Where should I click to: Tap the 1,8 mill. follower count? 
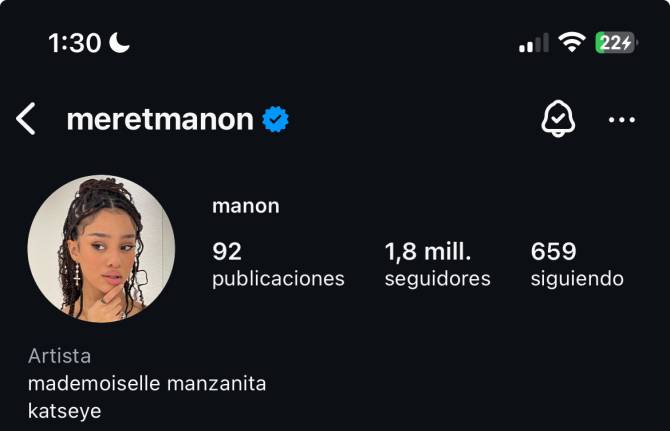pyautogui.click(x=427, y=251)
